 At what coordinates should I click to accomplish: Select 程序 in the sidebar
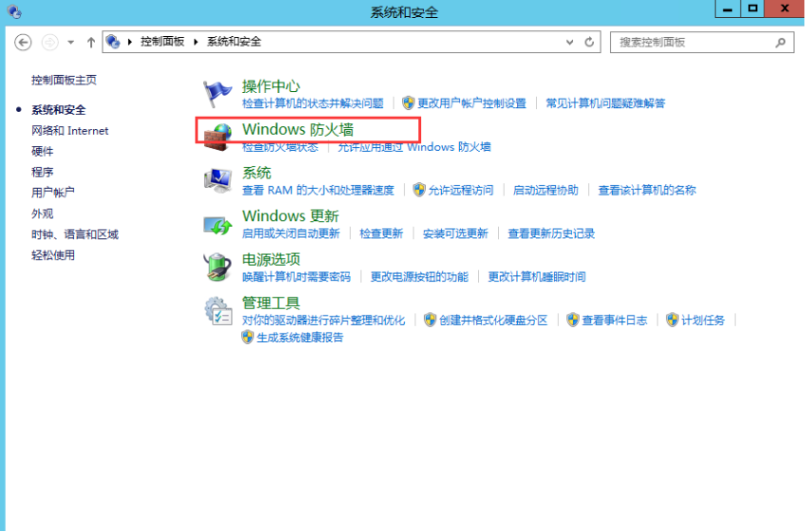(x=43, y=172)
